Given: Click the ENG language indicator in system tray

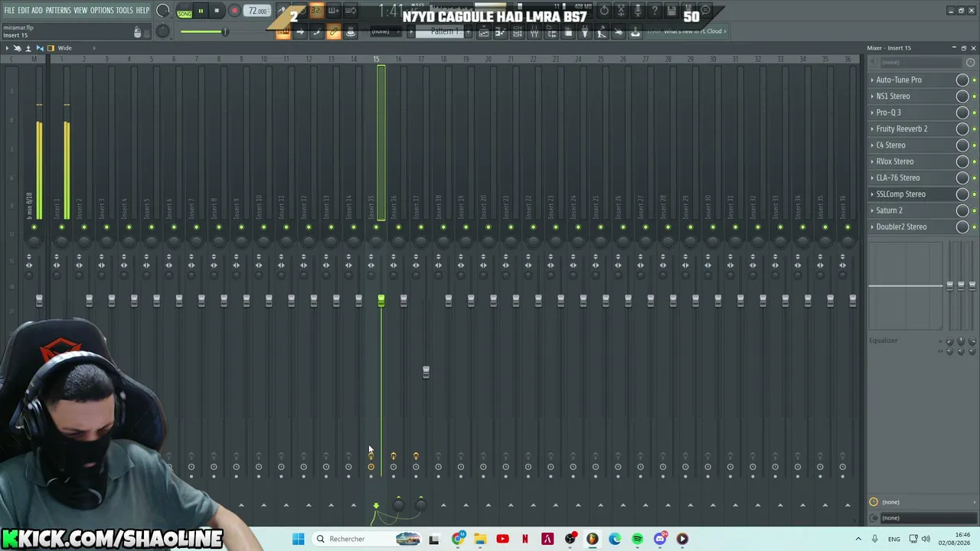Looking at the screenshot, I should 893,539.
